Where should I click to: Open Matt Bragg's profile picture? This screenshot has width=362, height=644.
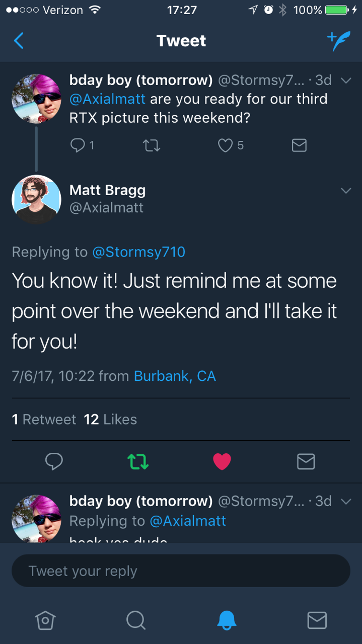36,199
